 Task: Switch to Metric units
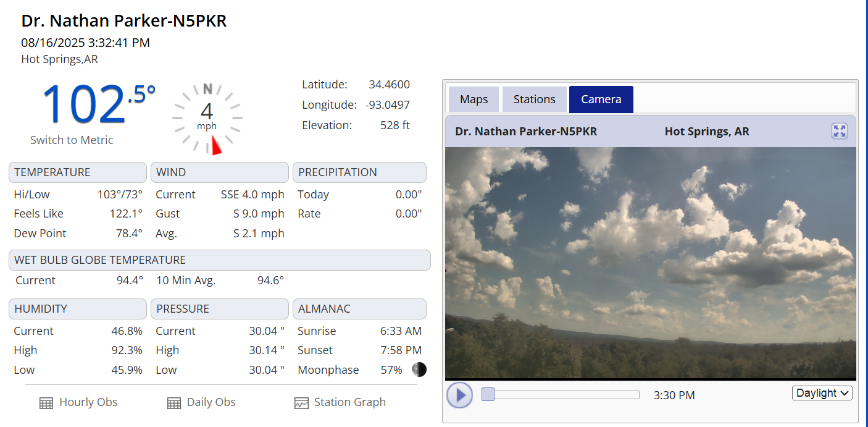pos(72,140)
